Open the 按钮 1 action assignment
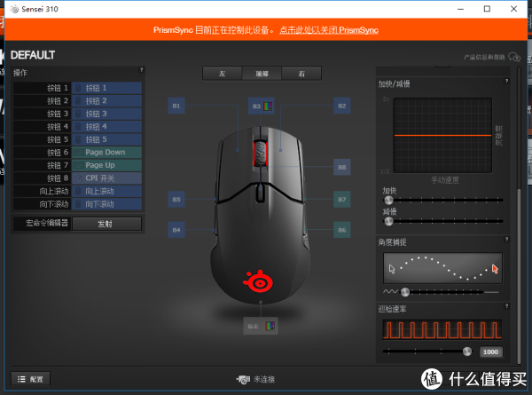The height and width of the screenshot is (395, 532). [x=106, y=88]
